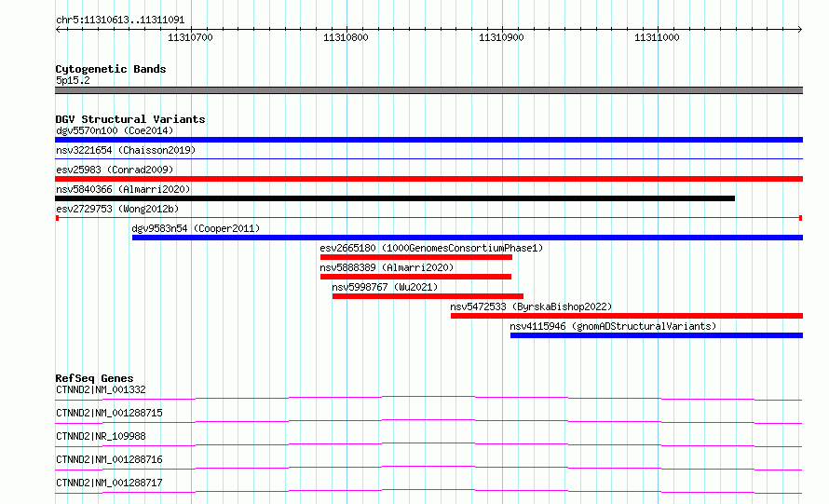This screenshot has height=504, width=829.
Task: Click the 11310700 ruler position
Action: click(x=190, y=37)
